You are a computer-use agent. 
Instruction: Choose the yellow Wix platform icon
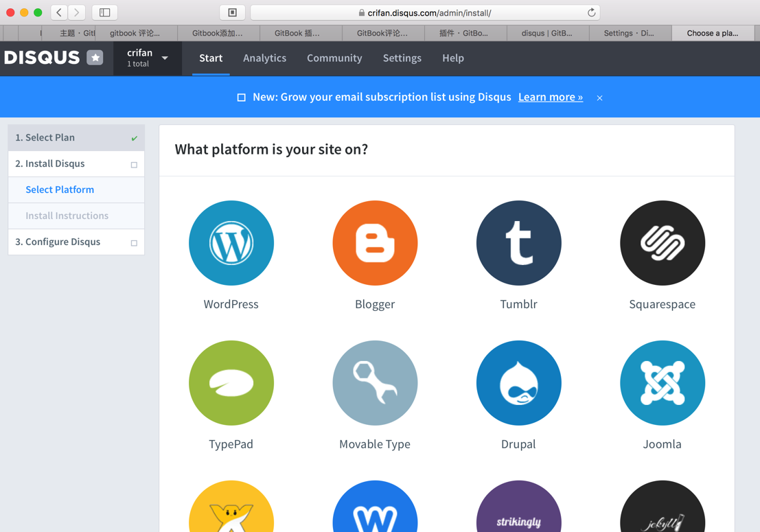pyautogui.click(x=231, y=507)
